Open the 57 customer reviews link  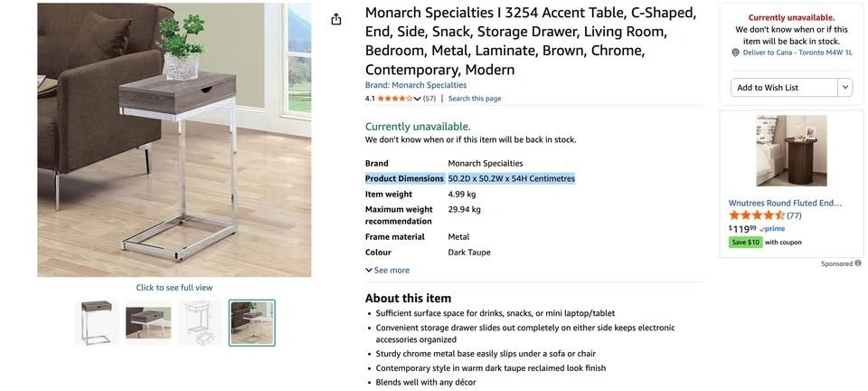click(429, 99)
